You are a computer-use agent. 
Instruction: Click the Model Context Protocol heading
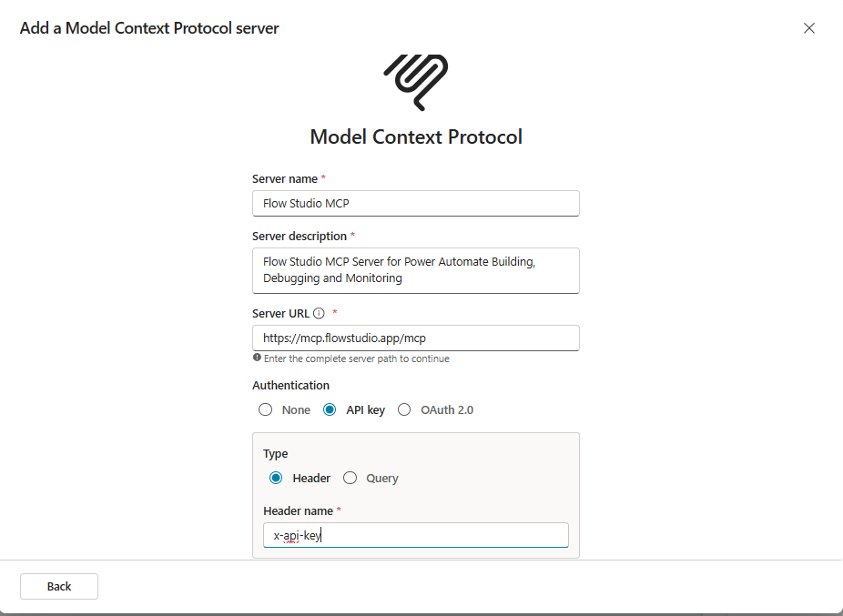[416, 136]
